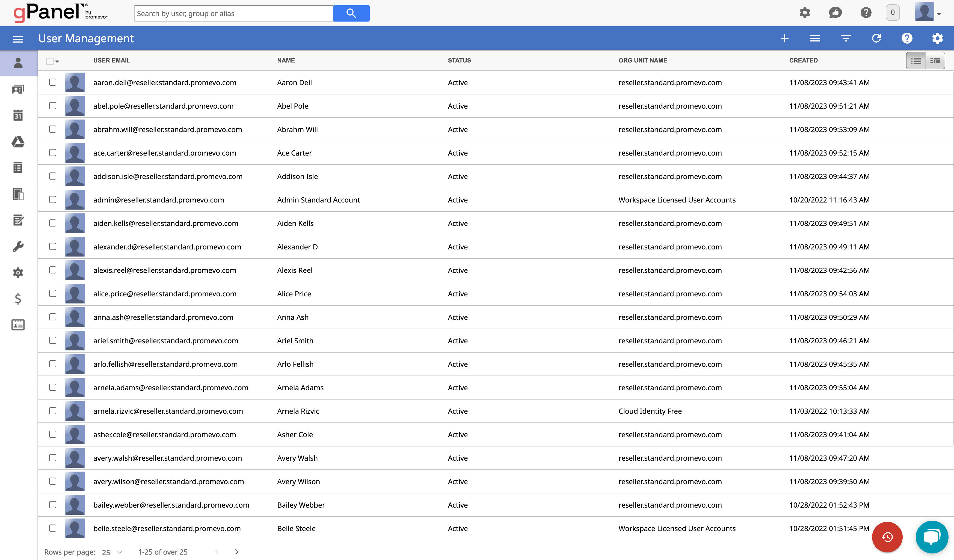The width and height of the screenshot is (954, 560).
Task: Focus the user search input field
Action: 233,13
